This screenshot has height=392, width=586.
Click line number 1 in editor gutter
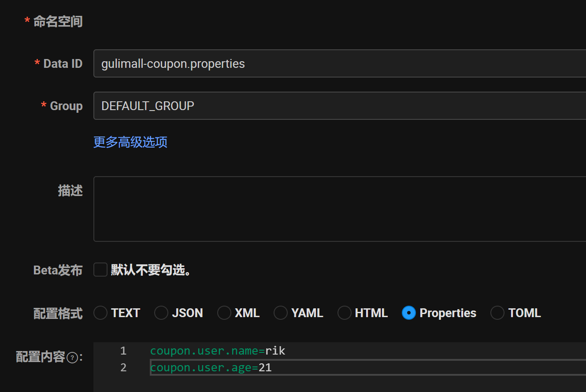123,351
